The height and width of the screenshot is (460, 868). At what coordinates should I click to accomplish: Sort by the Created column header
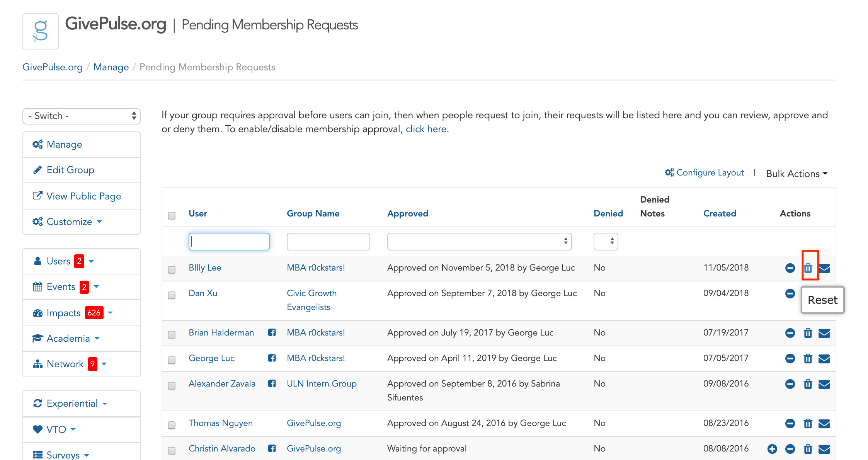click(720, 213)
